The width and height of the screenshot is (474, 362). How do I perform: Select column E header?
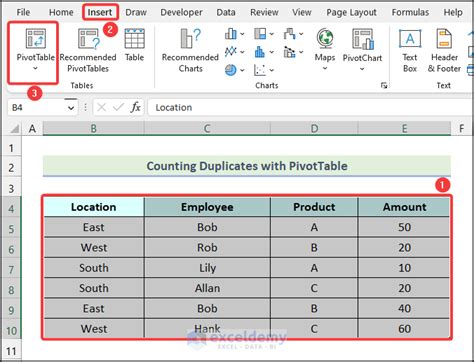tap(404, 128)
